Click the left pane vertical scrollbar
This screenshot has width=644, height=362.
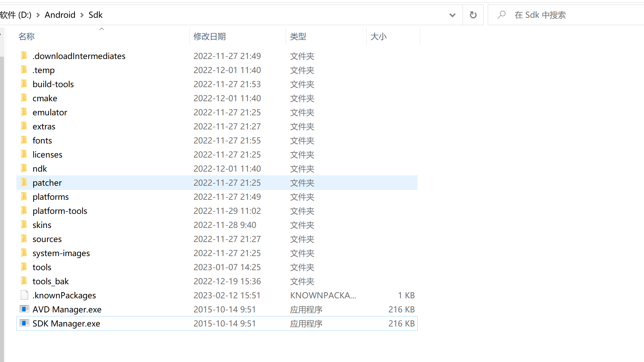[2, 201]
